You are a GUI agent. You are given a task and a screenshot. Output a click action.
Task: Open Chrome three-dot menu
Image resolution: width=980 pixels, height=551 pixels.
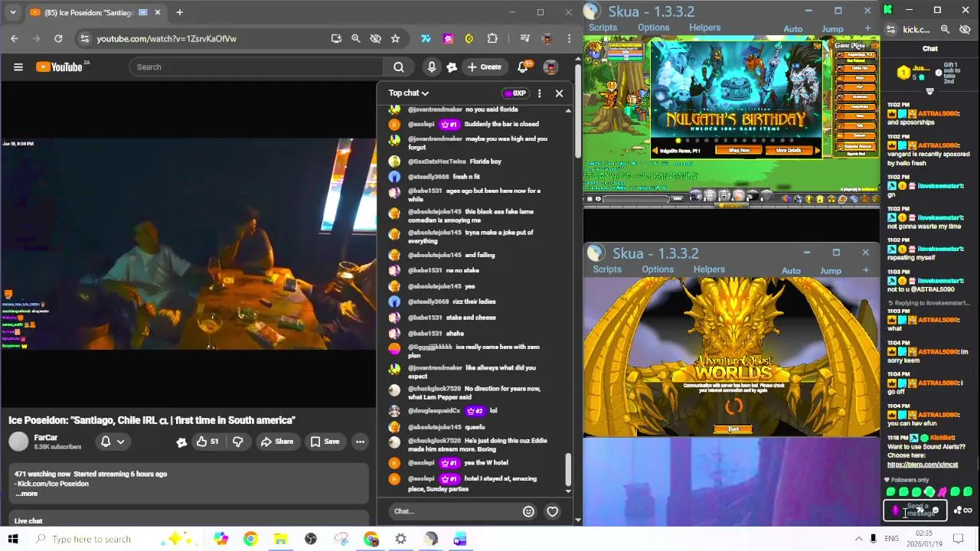[x=569, y=38]
